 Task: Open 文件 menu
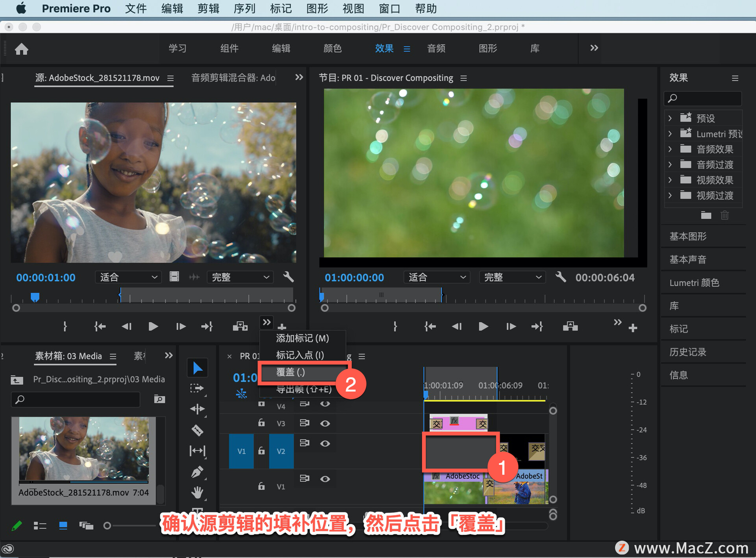tap(136, 8)
